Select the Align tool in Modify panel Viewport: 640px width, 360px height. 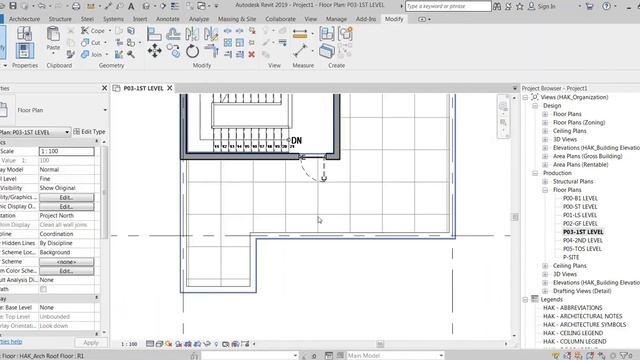[x=154, y=33]
